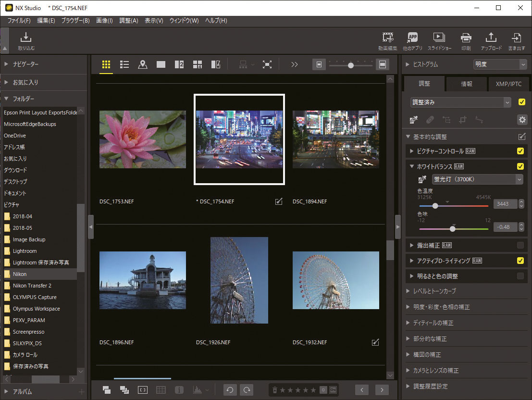Toggle the アクティブD-ライティング checkbox
Image resolution: width=532 pixels, height=400 pixels.
click(x=520, y=261)
